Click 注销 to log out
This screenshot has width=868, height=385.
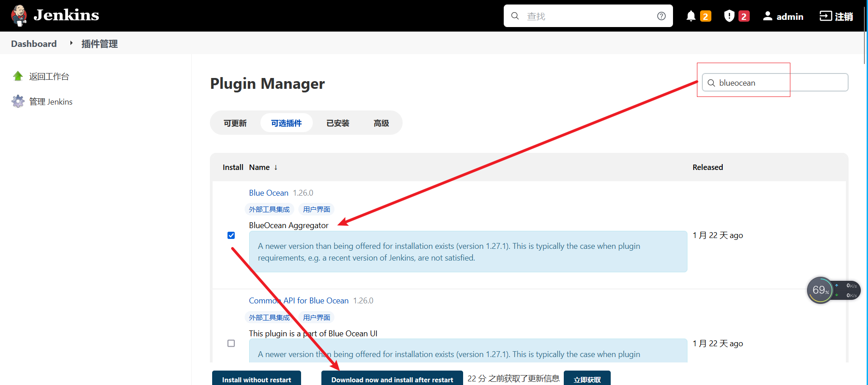tap(836, 16)
